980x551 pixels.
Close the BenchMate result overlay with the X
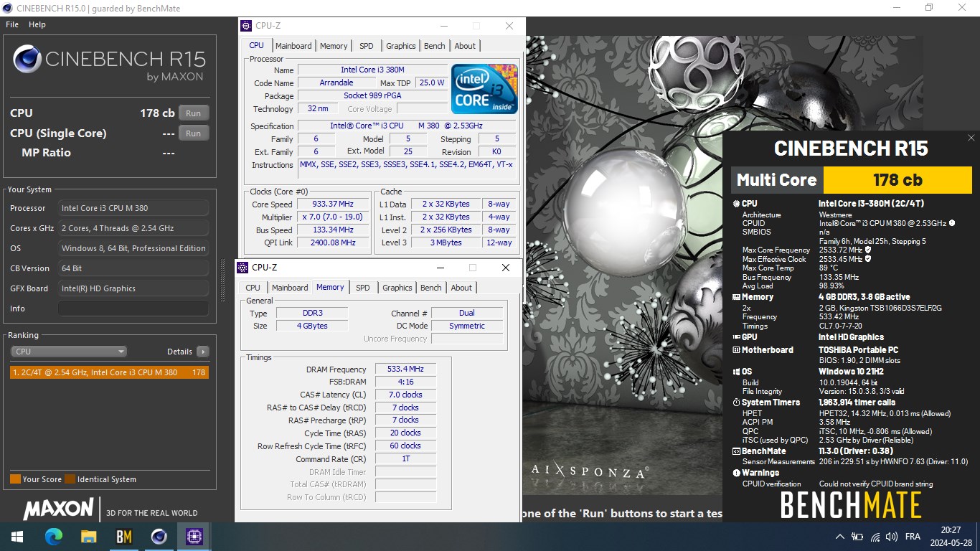971,138
